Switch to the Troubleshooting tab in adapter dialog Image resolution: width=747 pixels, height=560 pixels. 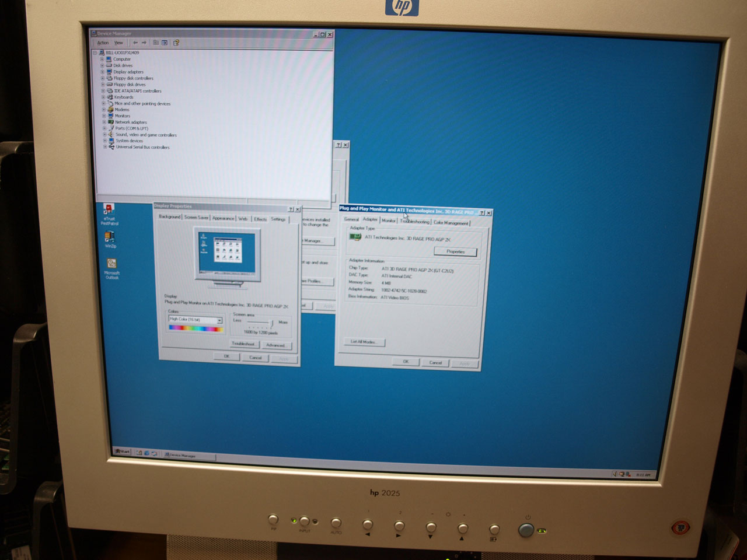pyautogui.click(x=415, y=222)
